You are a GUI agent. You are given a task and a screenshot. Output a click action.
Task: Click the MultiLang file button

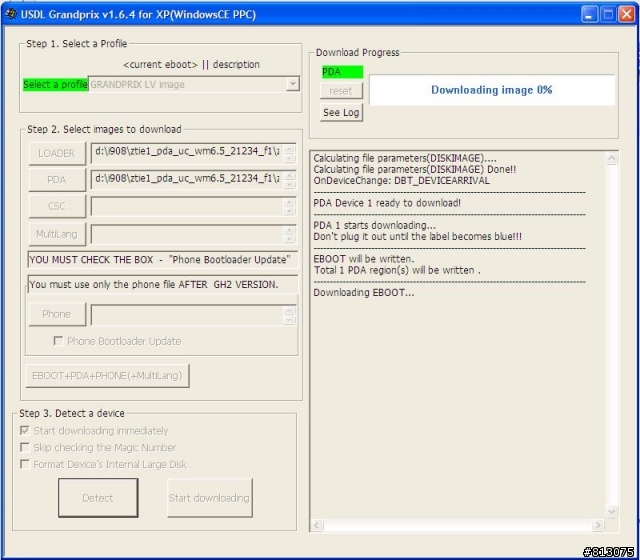tap(57, 234)
